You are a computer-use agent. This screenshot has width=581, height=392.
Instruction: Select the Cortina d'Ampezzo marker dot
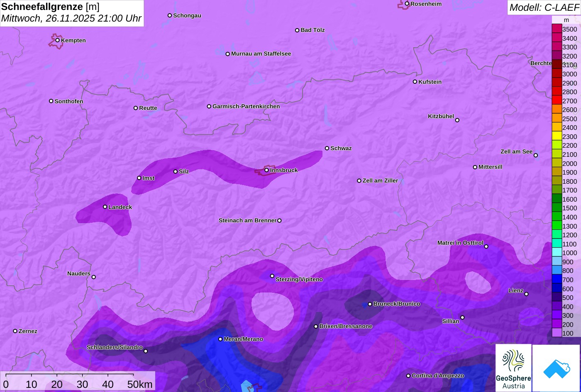click(x=408, y=376)
